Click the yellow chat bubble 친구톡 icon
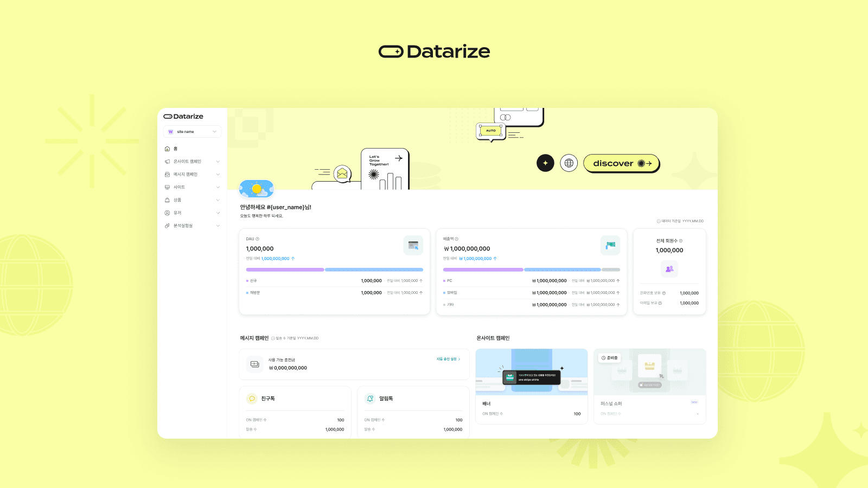Viewport: 868px width, 488px height. coord(252,399)
